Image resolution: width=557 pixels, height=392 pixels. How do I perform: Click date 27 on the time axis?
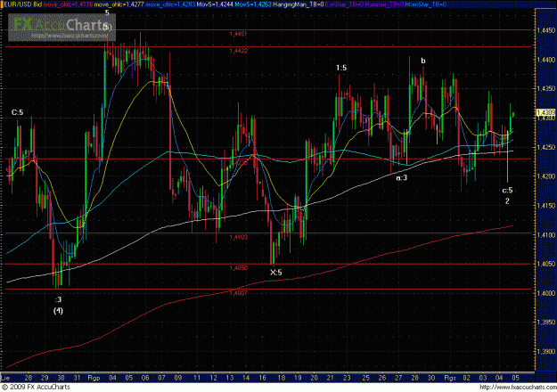point(398,378)
